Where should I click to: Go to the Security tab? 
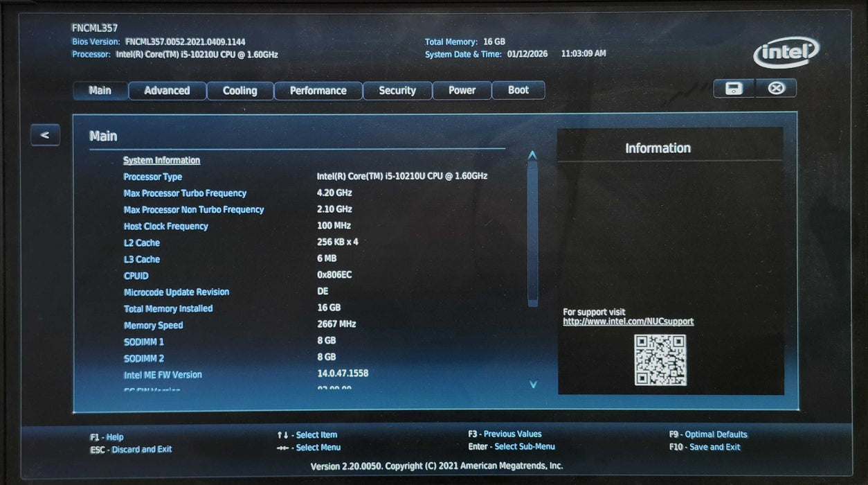coord(397,91)
